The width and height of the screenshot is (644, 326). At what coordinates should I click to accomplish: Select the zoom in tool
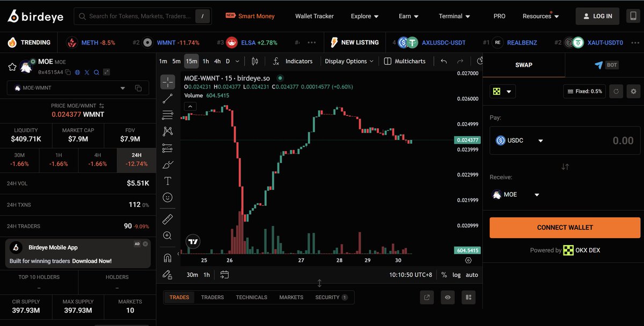coord(167,235)
